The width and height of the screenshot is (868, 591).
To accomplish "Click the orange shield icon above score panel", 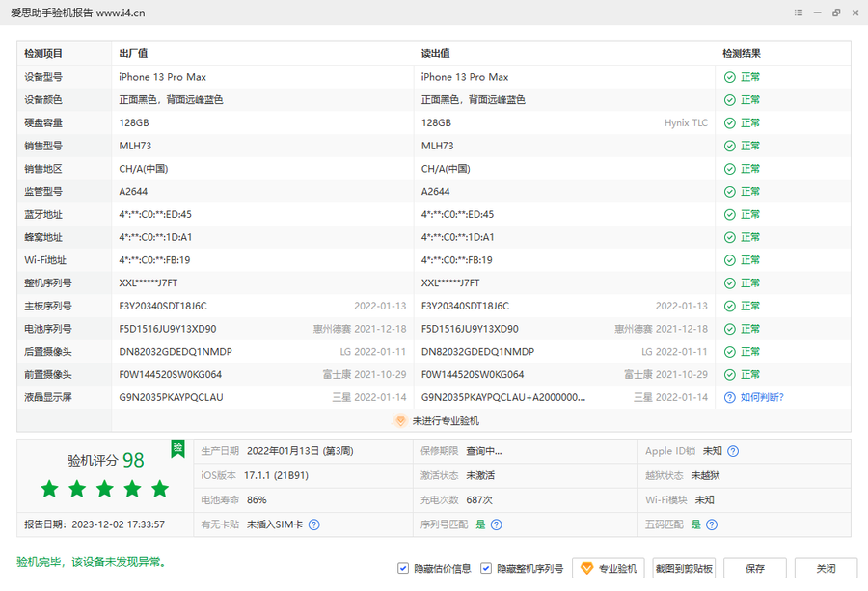I will pyautogui.click(x=400, y=421).
